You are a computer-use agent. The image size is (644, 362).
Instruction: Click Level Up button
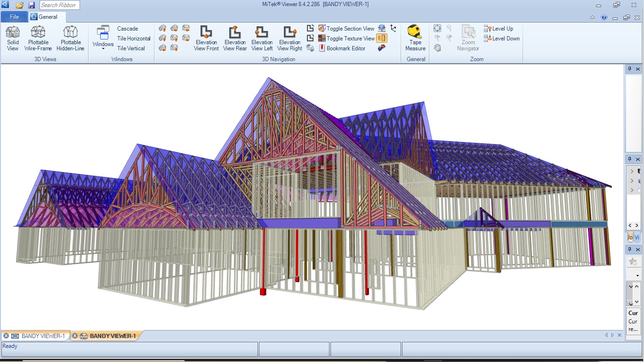coord(499,29)
